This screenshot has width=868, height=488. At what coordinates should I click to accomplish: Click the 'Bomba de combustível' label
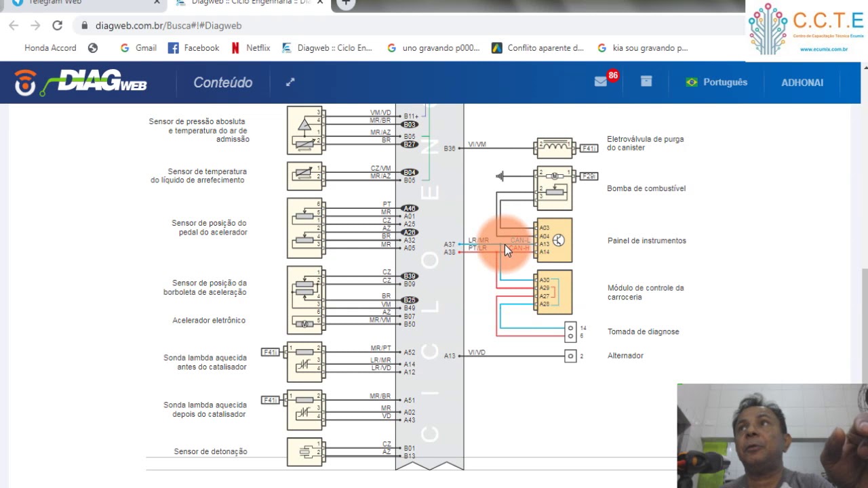[x=646, y=188]
